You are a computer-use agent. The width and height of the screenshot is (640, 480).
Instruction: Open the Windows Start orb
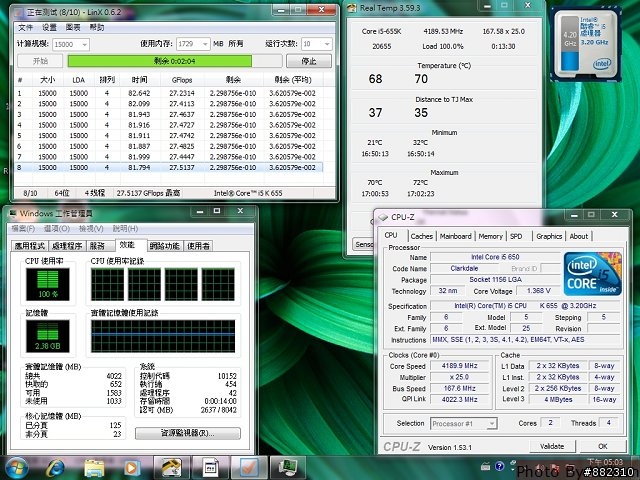click(x=16, y=468)
